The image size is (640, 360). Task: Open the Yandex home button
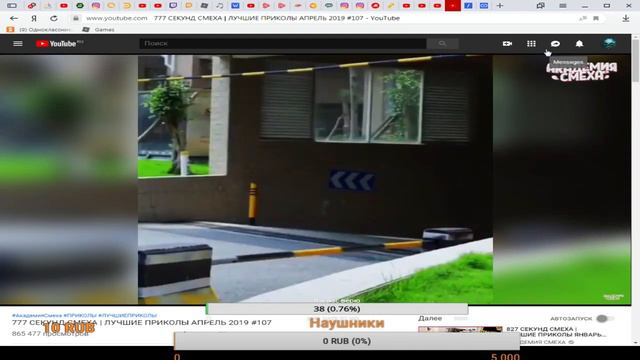pos(34,18)
